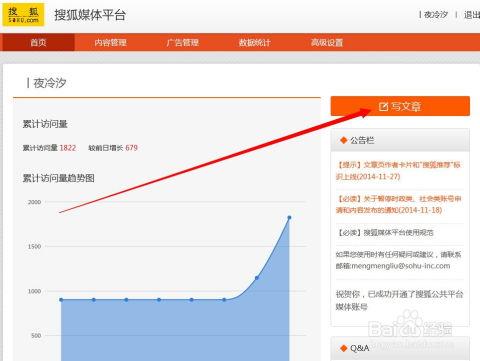480x361 pixels.
Task: Open 高级设置 navigation item
Action: click(327, 42)
